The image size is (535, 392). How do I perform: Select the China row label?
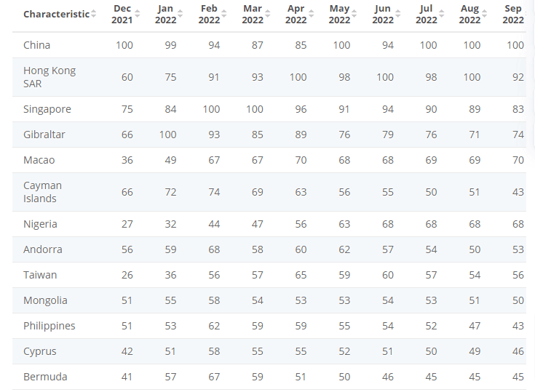click(37, 45)
